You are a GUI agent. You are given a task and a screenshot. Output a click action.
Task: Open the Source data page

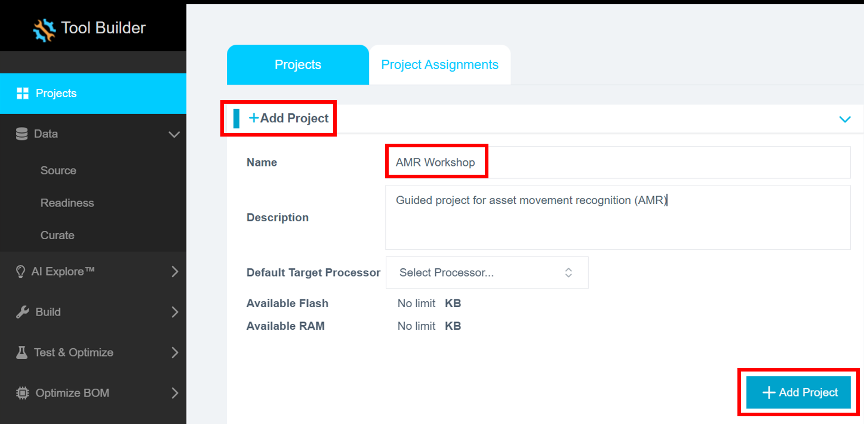click(58, 171)
